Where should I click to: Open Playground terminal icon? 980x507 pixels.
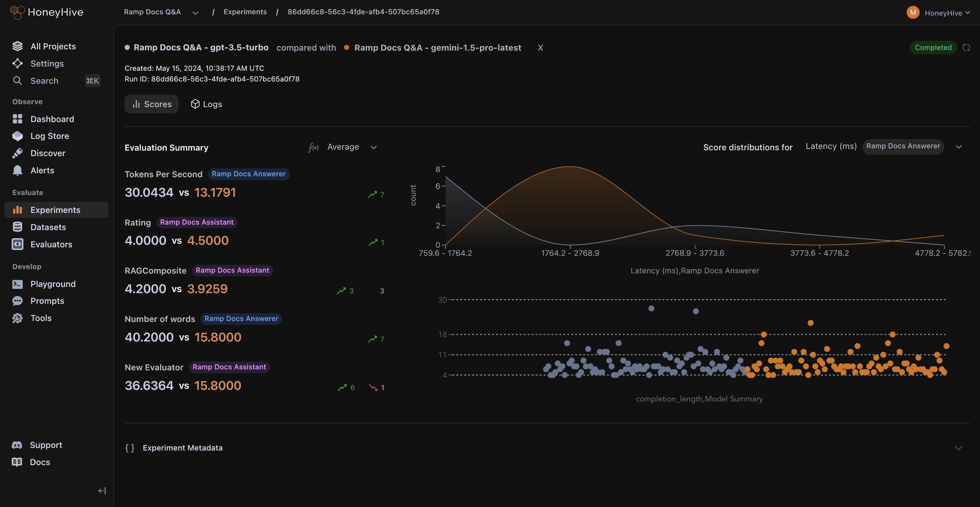point(18,284)
